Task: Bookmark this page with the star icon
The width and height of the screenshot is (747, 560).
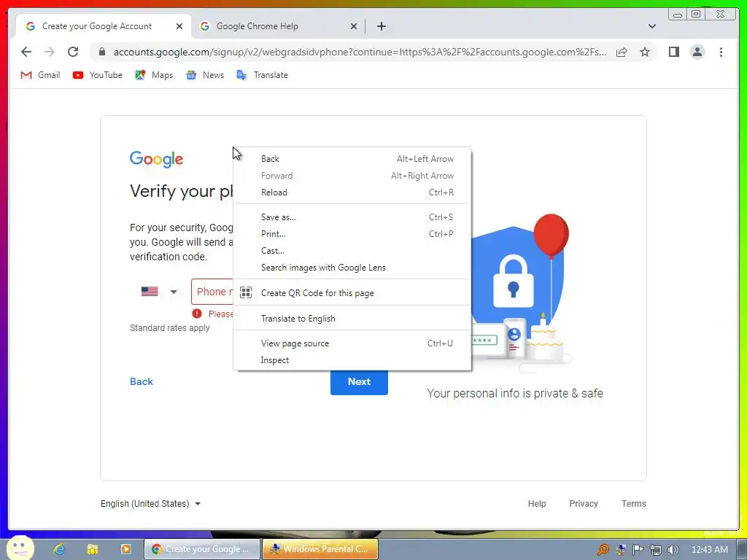Action: tap(645, 52)
